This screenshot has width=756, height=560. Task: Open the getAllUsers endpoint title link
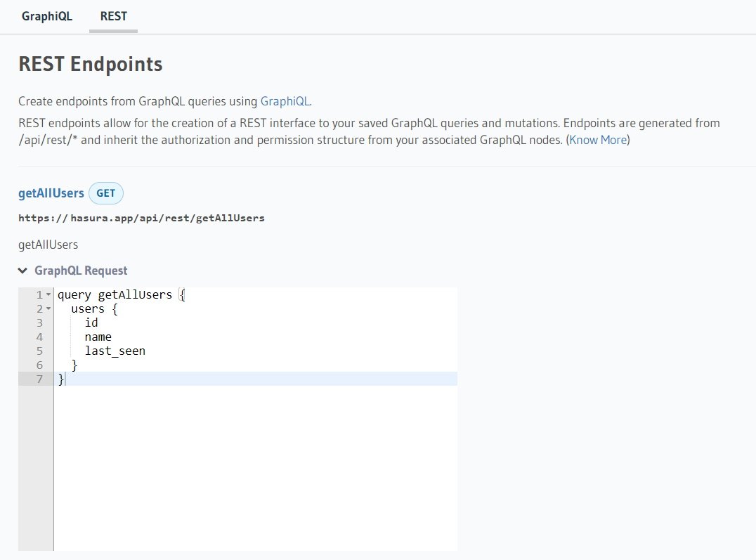pos(51,193)
